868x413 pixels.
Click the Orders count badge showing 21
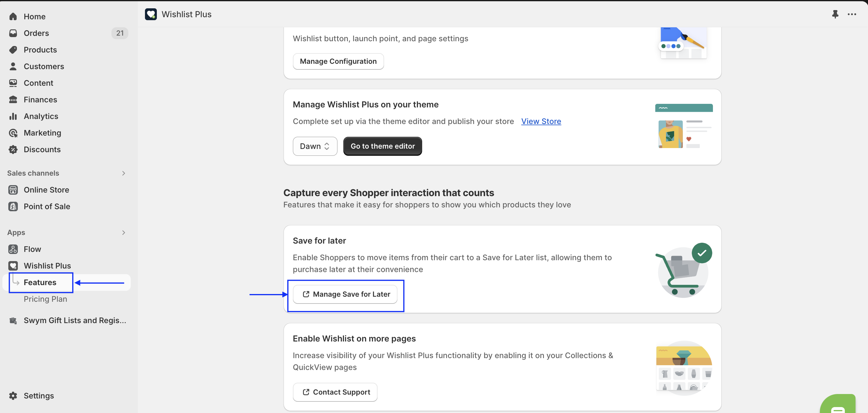point(120,33)
